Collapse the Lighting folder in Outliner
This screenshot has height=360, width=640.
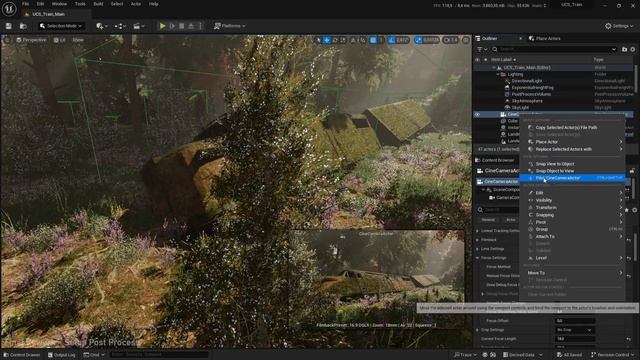click(498, 74)
